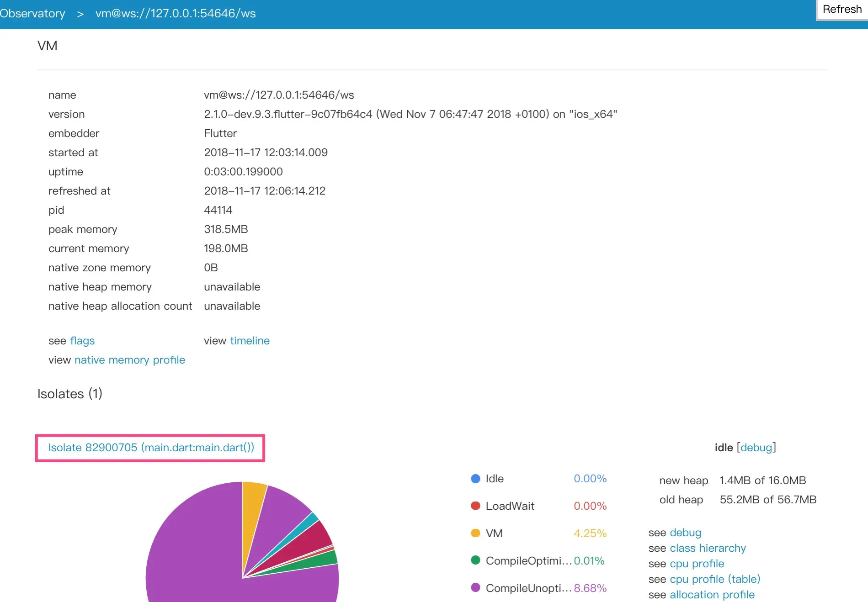
Task: Open the vm@ws://127.0.0.1:54646/ws breadcrumb
Action: [x=176, y=13]
